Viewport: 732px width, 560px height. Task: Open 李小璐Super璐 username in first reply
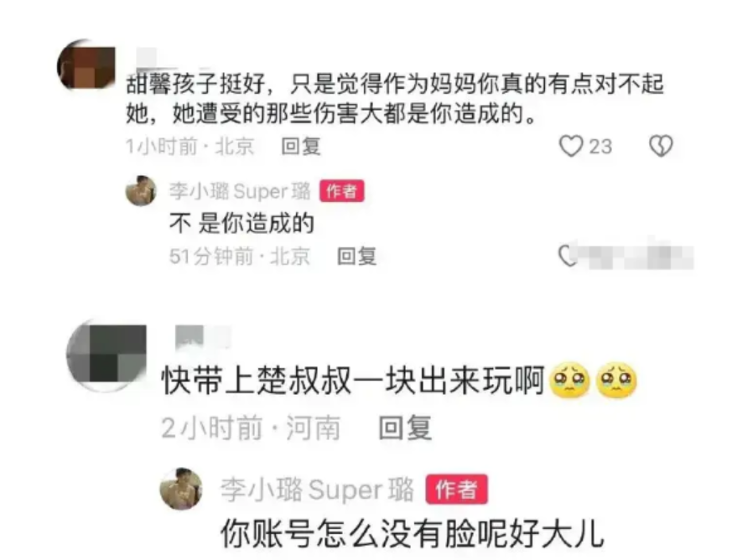pos(240,191)
